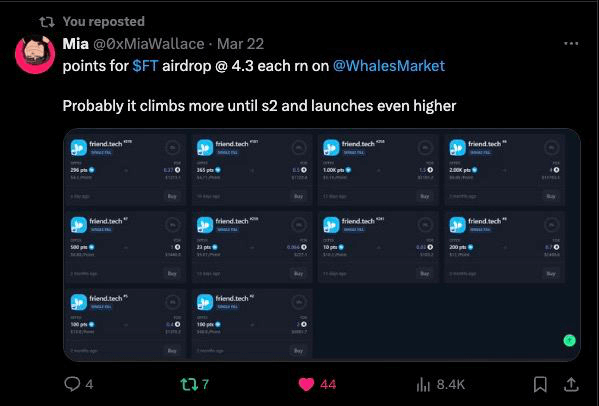
Task: Share the post via upload arrow icon
Action: pos(571,384)
